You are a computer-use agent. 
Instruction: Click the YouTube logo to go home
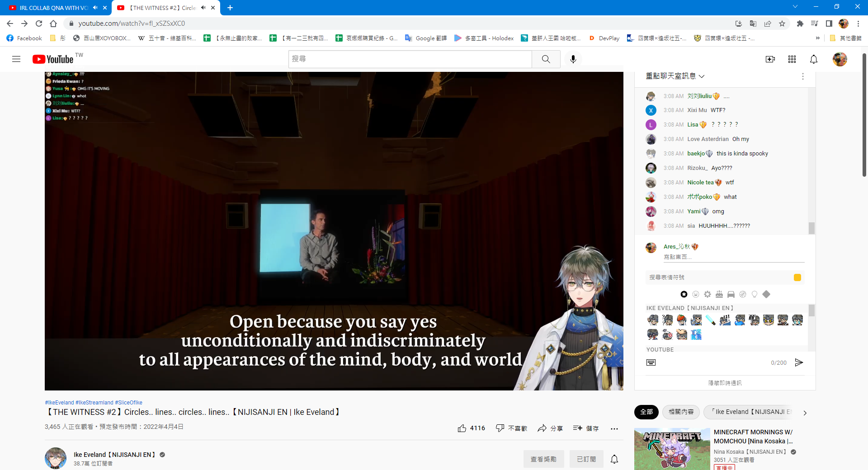pyautogui.click(x=53, y=59)
